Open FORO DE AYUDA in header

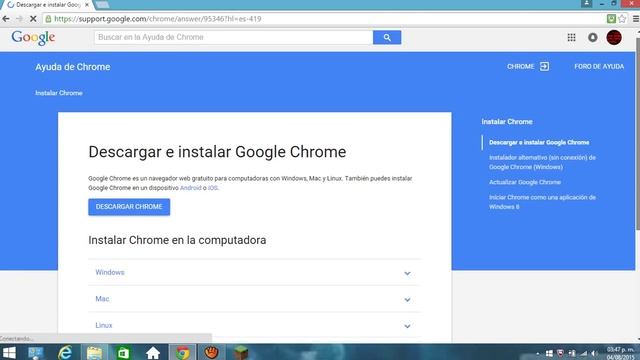click(599, 67)
